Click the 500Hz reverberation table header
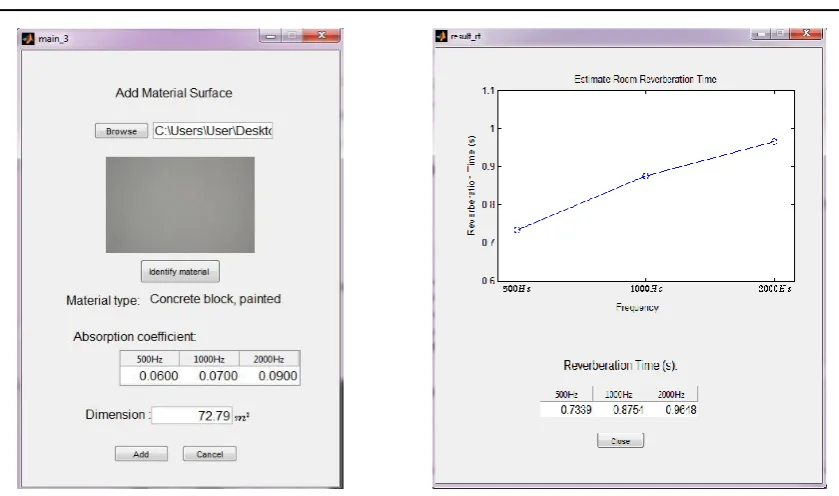The width and height of the screenshot is (839, 496). click(566, 394)
